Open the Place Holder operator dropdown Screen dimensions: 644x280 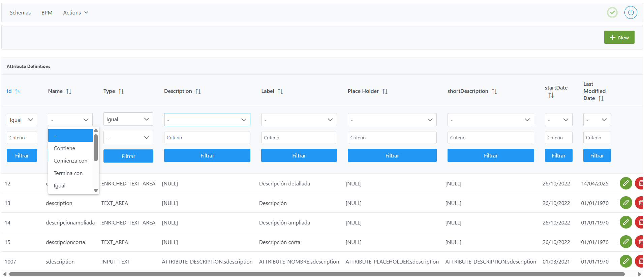tap(392, 120)
